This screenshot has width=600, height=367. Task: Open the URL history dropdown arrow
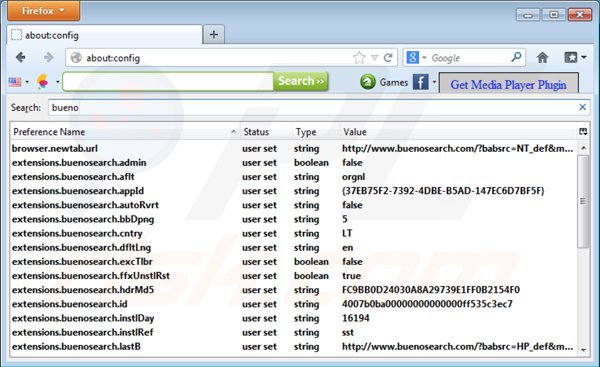(375, 58)
